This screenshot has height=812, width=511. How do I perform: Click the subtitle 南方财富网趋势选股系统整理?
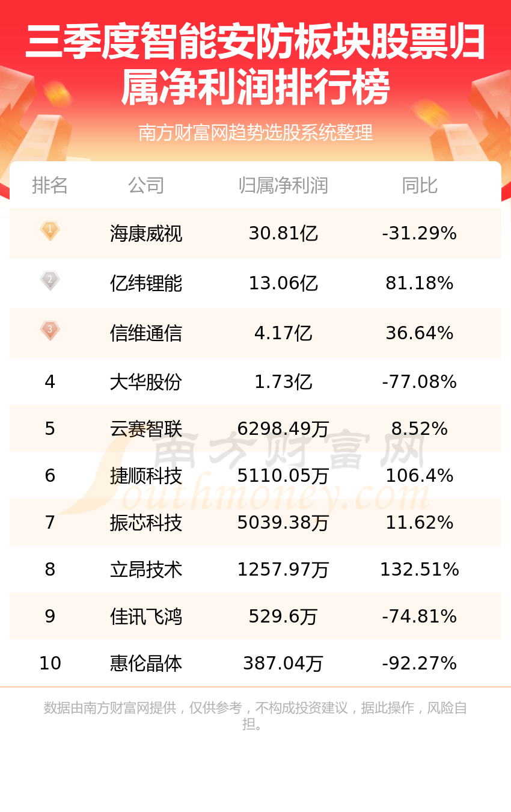pos(255,132)
